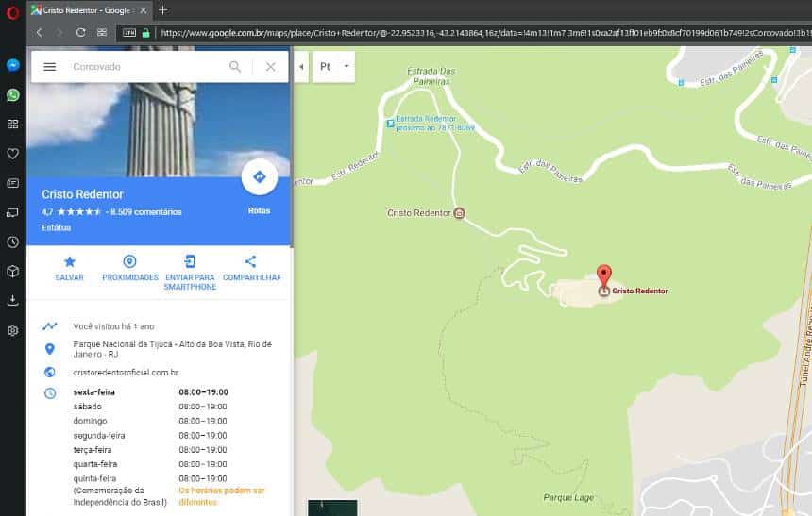The height and width of the screenshot is (516, 812).
Task: Open the Pt language dropdown
Action: point(334,67)
